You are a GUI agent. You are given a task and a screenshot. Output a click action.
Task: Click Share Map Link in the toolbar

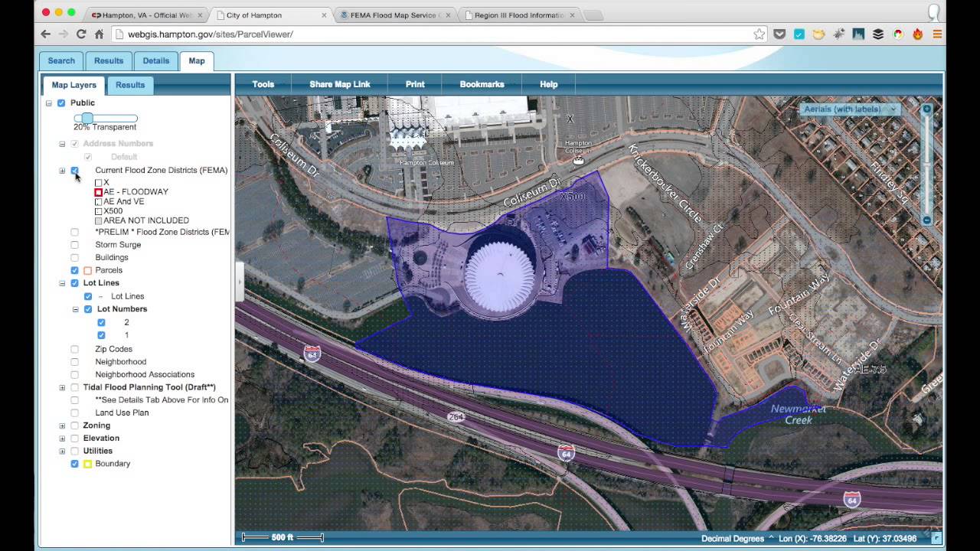340,84
